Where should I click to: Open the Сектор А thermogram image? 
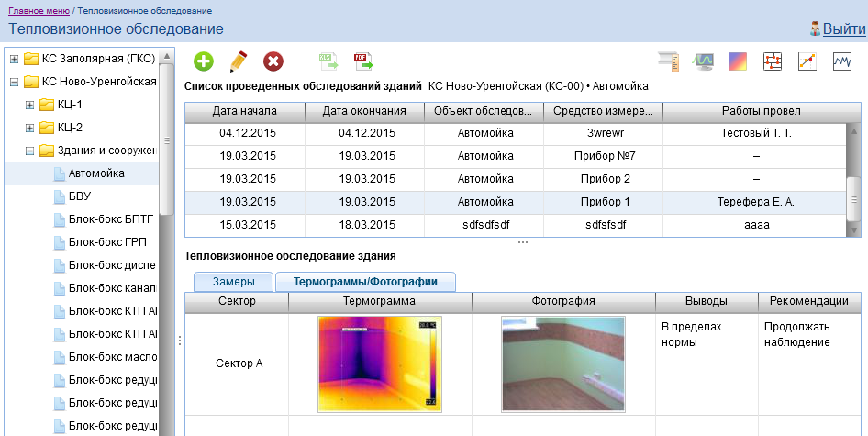(380, 364)
